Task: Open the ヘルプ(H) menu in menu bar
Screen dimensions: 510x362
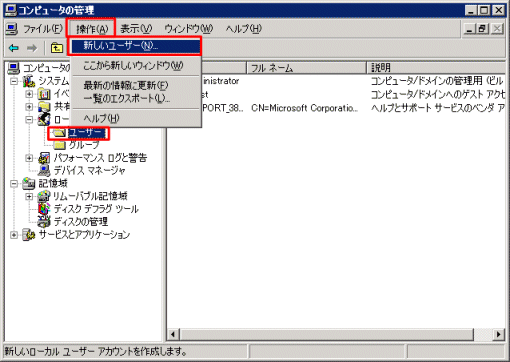Action: point(243,29)
